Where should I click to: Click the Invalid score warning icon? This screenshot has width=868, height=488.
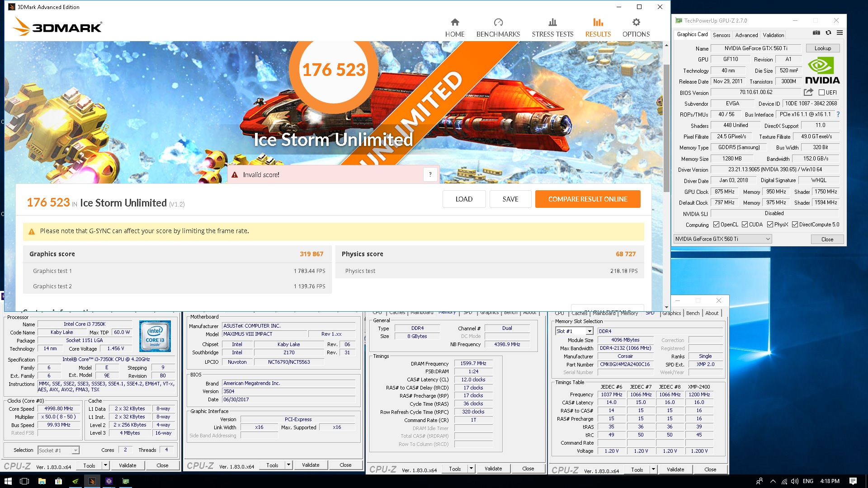pyautogui.click(x=235, y=175)
